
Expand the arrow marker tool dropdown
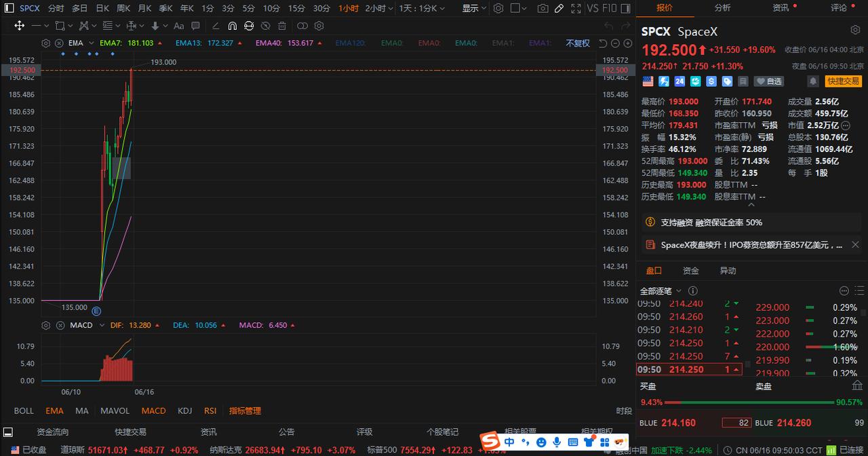tap(165, 26)
